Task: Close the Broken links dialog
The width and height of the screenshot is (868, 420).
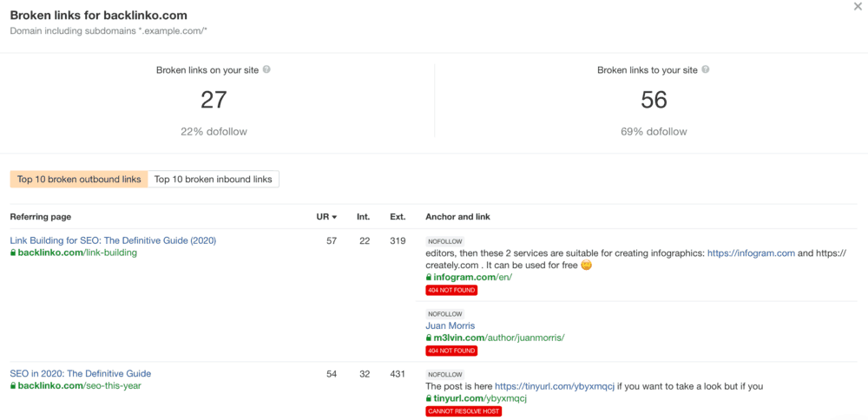Action: pyautogui.click(x=858, y=7)
